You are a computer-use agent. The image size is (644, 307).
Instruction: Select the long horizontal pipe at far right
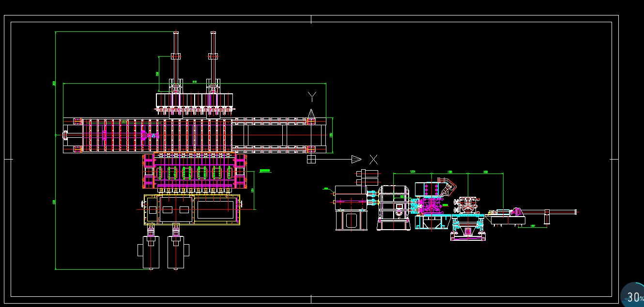tap(550, 212)
